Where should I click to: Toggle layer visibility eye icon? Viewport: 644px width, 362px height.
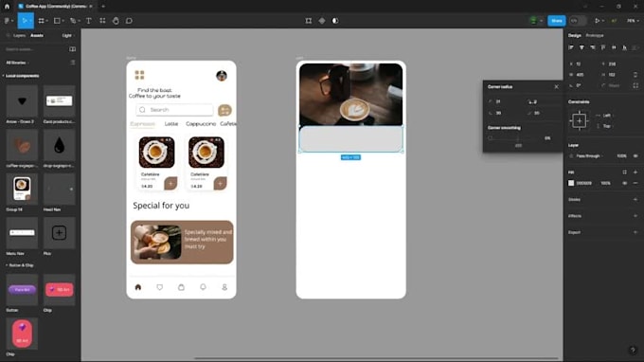click(x=635, y=156)
